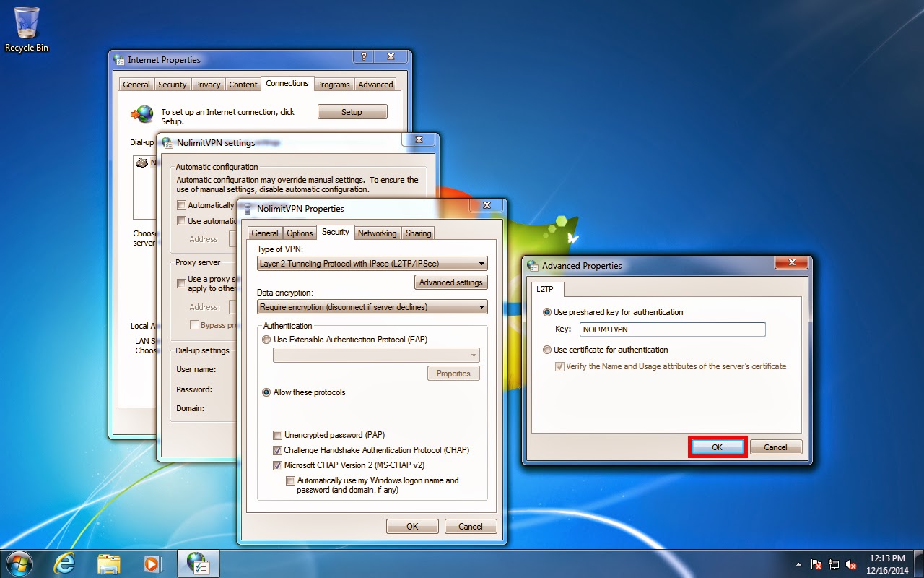Open the Windows Start menu
This screenshot has width=924, height=578.
coord(19,564)
